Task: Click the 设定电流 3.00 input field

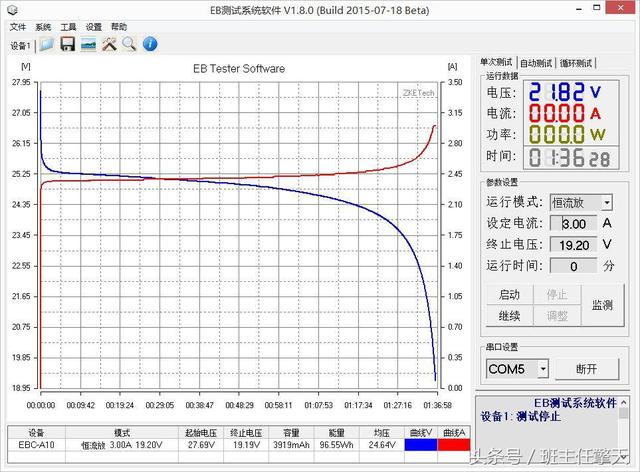Action: pos(573,224)
